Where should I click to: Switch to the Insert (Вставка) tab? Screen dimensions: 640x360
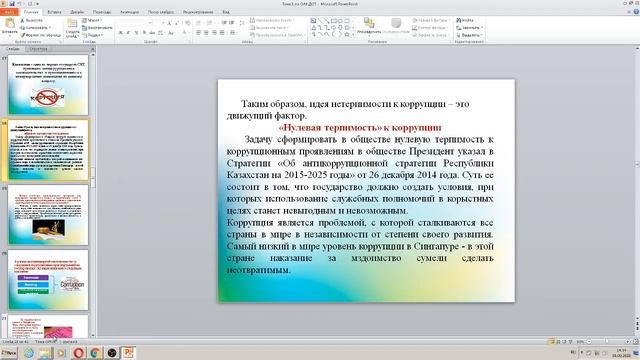coord(54,12)
